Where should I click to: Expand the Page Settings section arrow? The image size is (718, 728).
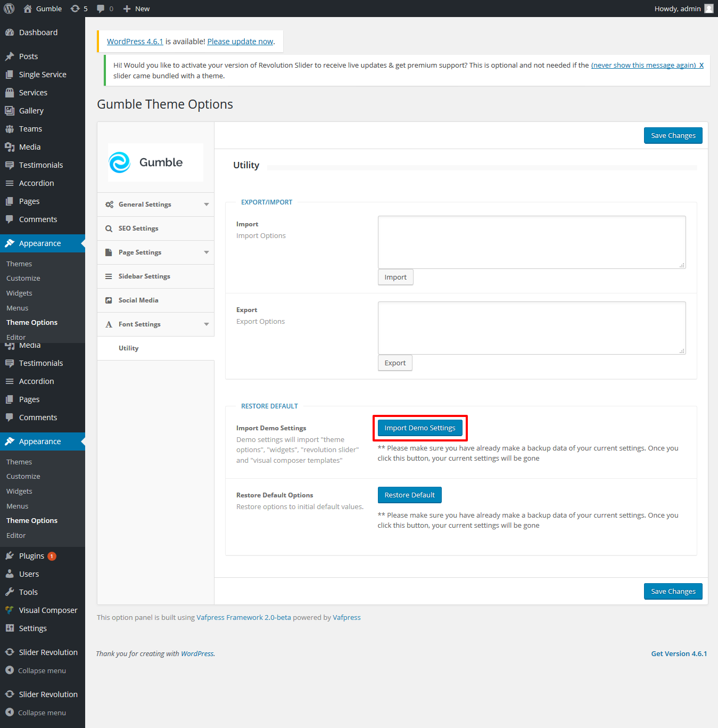[207, 252]
